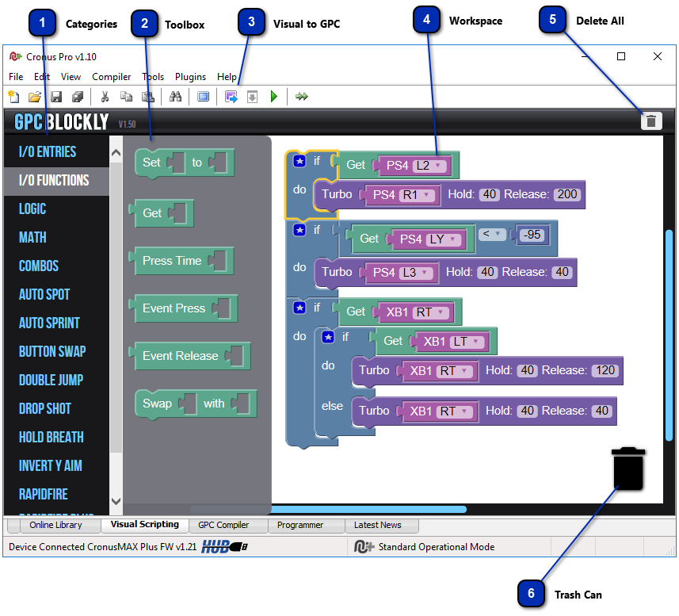The height and width of the screenshot is (616, 679).
Task: Click the Delete All trash button
Action: click(x=651, y=121)
